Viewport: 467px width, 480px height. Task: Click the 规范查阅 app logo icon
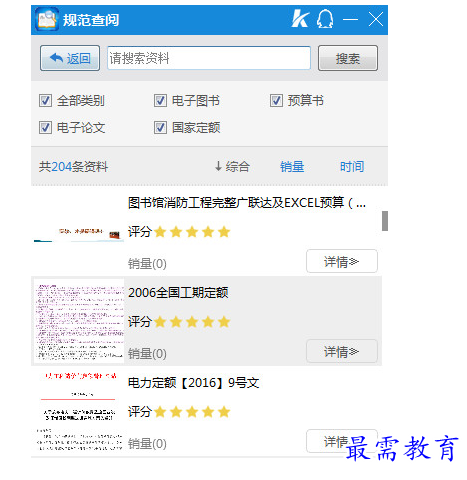[47, 19]
